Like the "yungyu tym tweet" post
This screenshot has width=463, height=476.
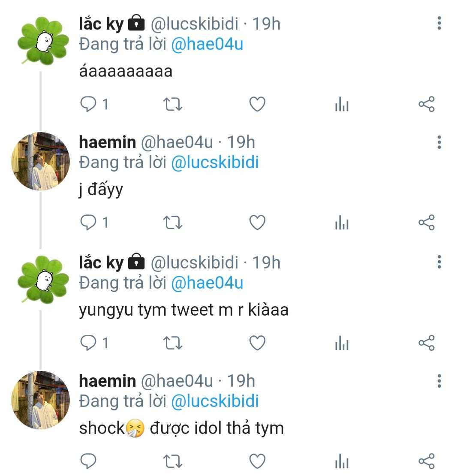pos(257,343)
